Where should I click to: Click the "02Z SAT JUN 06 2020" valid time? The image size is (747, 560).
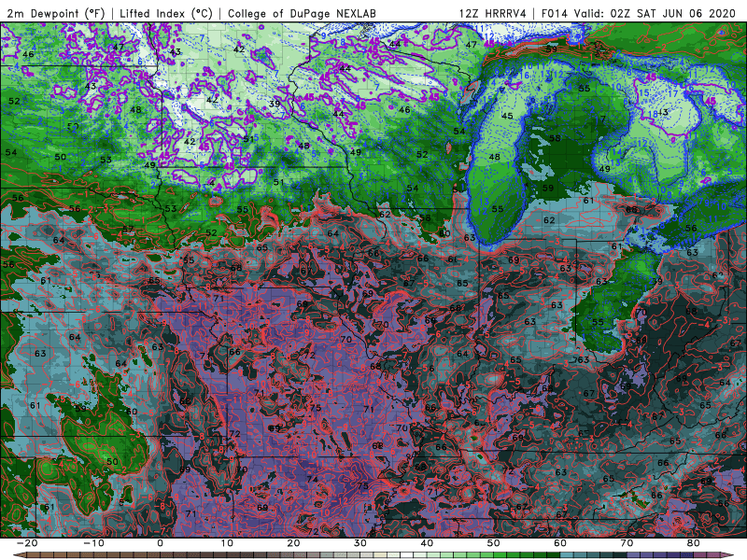pyautogui.click(x=673, y=13)
